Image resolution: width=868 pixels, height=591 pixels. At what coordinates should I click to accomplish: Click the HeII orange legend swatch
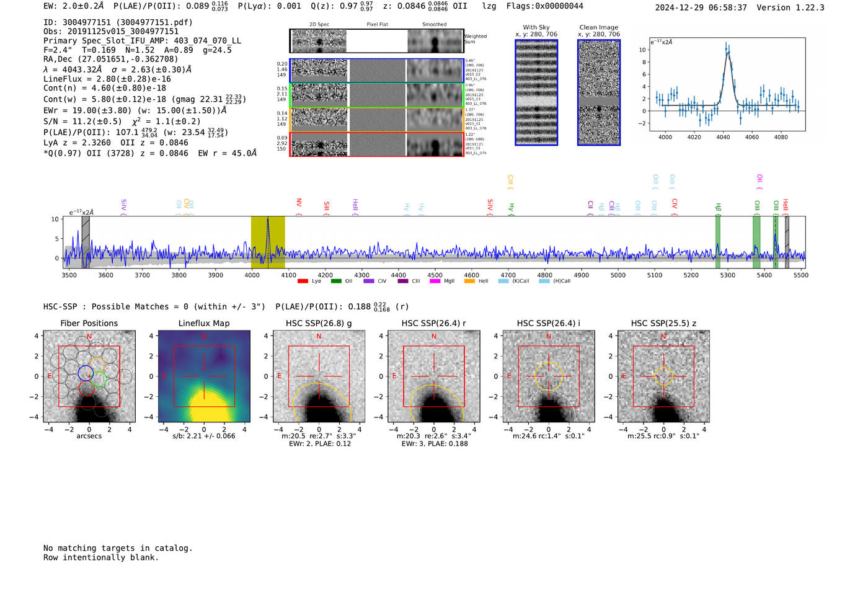[x=469, y=281]
